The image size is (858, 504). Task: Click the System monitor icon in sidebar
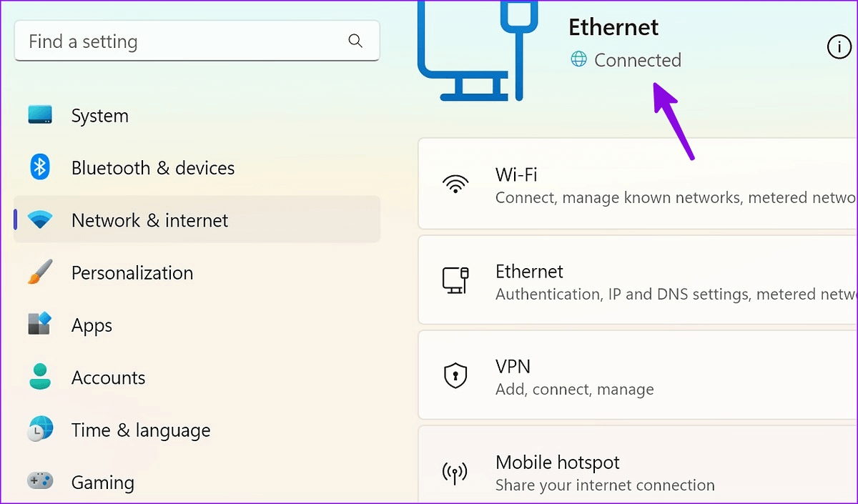pos(40,115)
